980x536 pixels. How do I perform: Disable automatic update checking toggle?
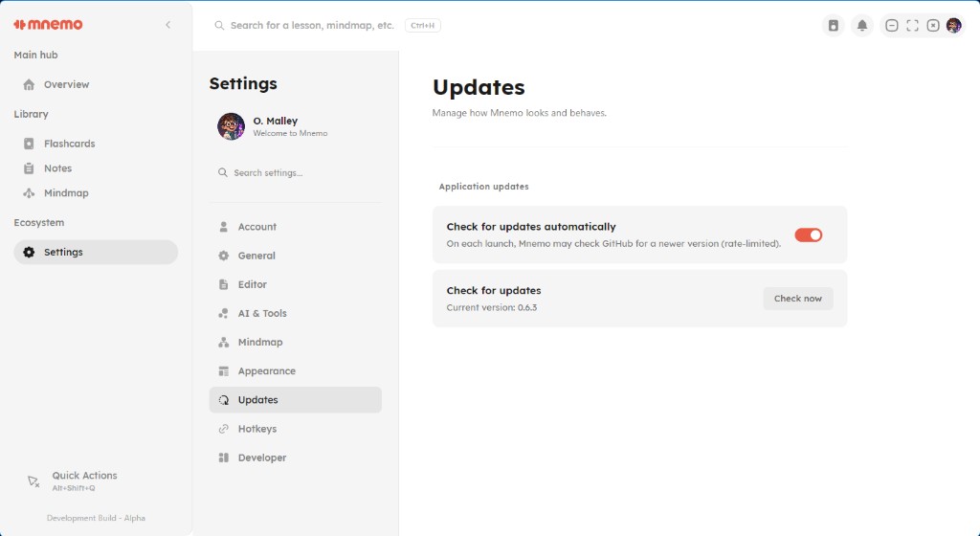click(x=808, y=234)
